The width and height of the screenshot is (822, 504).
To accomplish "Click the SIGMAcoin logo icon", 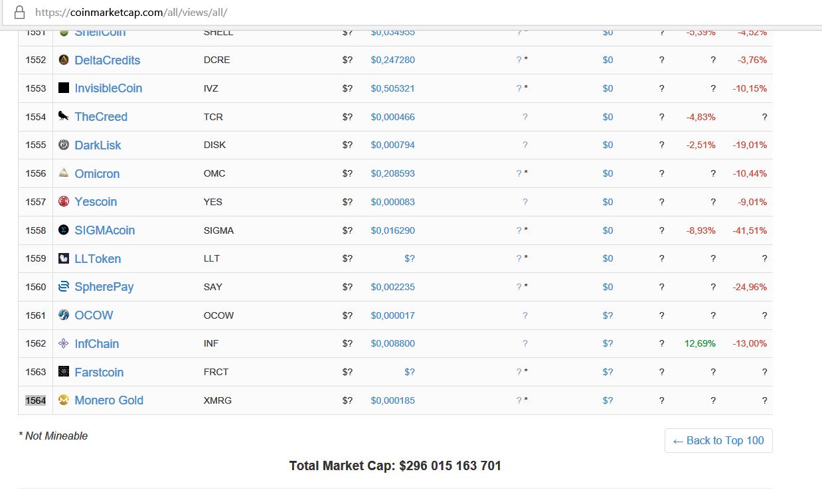I will (64, 230).
